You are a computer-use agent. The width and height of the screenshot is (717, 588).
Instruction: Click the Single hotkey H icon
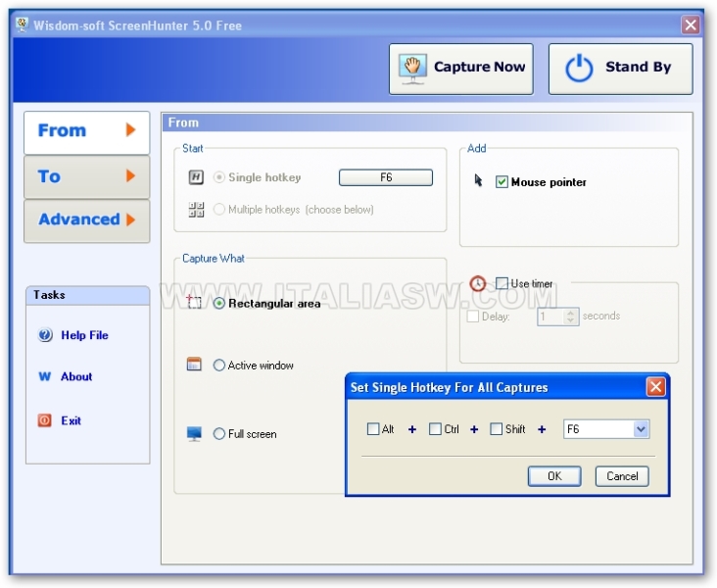(196, 177)
